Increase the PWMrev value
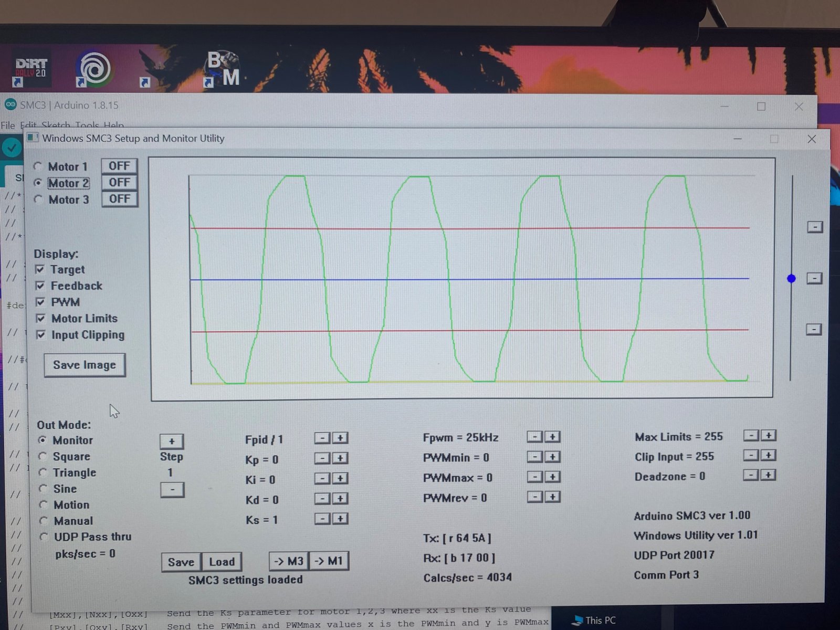 pyautogui.click(x=552, y=497)
